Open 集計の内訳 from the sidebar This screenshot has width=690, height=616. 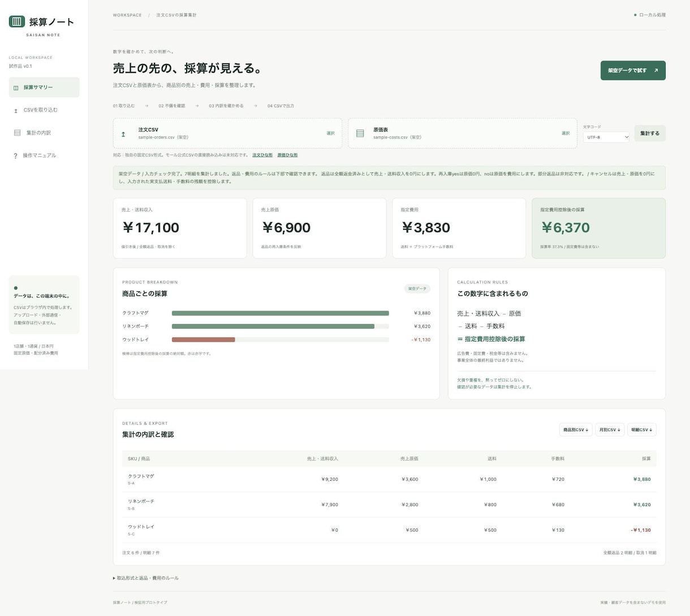pyautogui.click(x=44, y=133)
